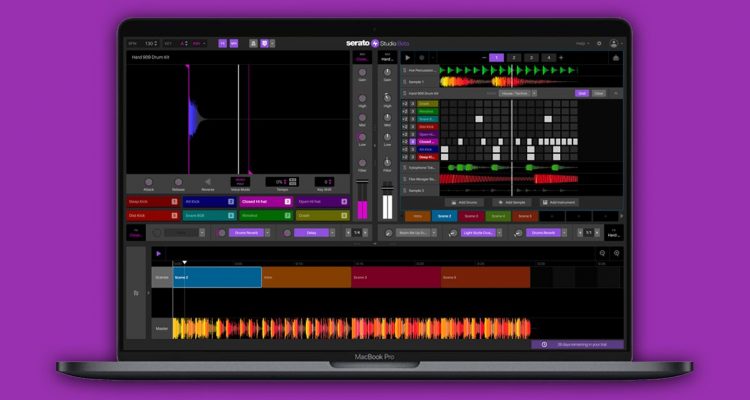Image resolution: width=750 pixels, height=400 pixels.
Task: Open the Drums Reverb effect dropdown arrow
Action: pyautogui.click(x=267, y=233)
